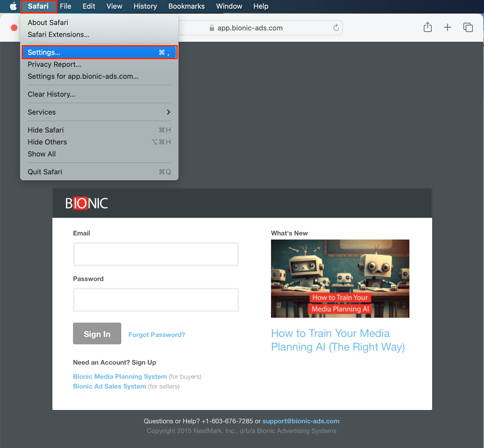Show tab overview icon
The image size is (484, 448).
coord(468,27)
